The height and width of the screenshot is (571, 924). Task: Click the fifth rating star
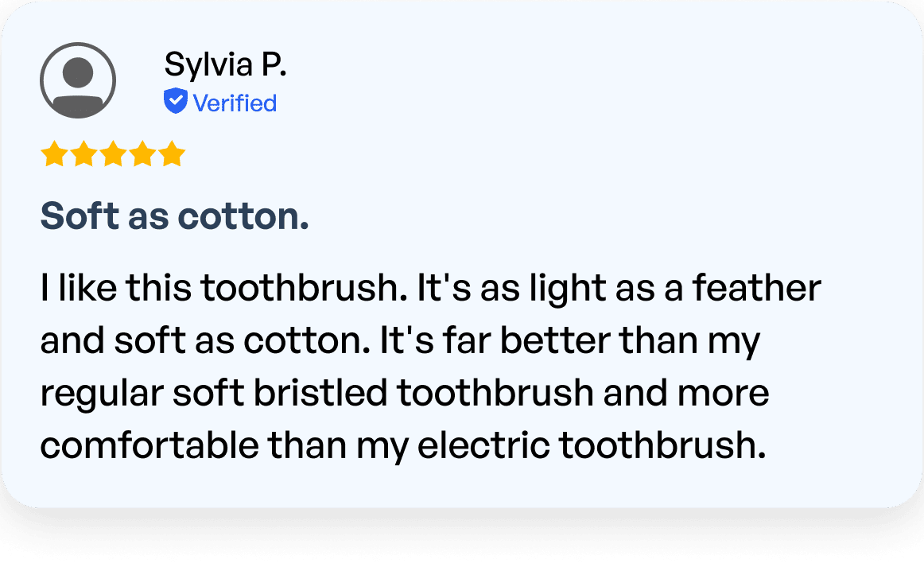[x=172, y=154]
